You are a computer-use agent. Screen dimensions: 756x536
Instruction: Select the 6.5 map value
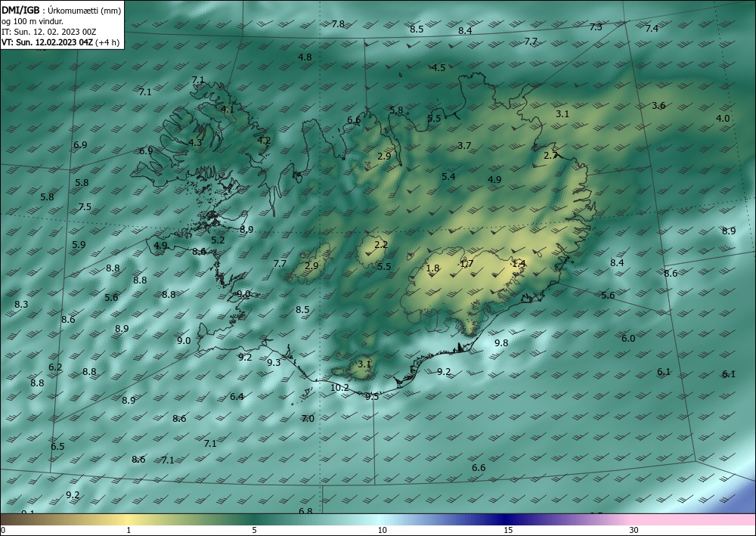[x=57, y=446]
